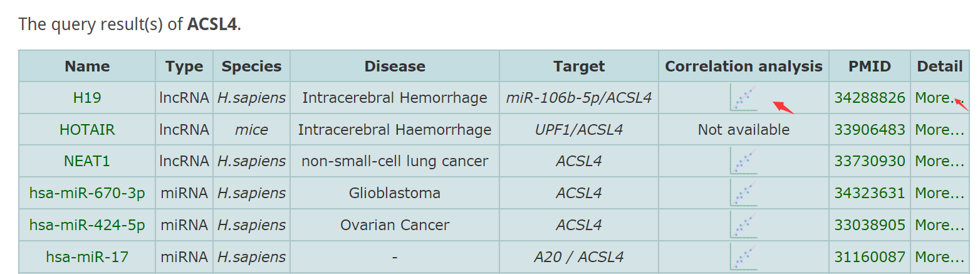Open correlation scatter plot icon for NEAT1
The width and height of the screenshot is (980, 274).
743,161
